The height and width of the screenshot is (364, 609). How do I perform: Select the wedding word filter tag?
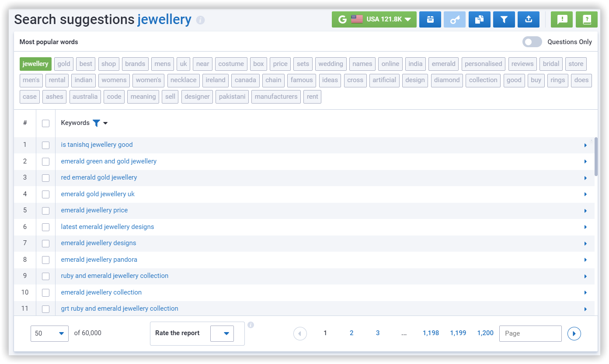(331, 64)
